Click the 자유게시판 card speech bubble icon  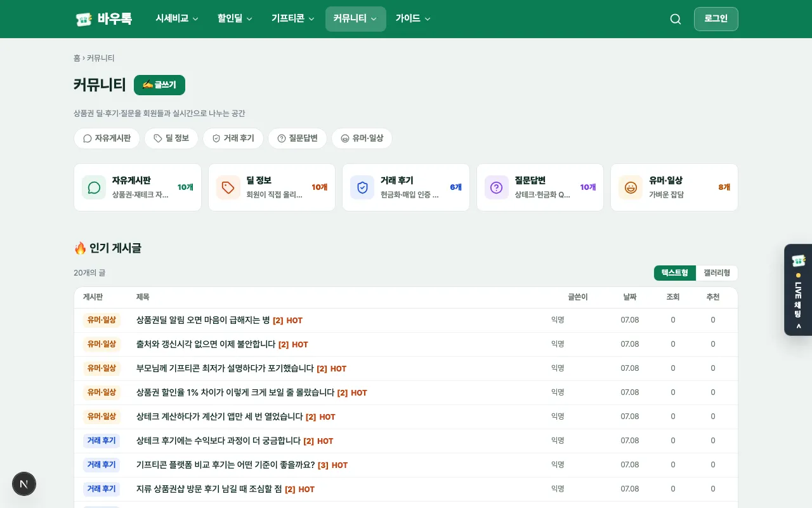[94, 187]
